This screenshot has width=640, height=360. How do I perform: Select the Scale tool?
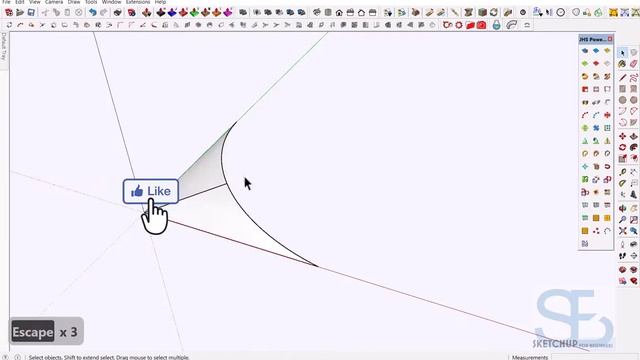pyautogui.click(x=622, y=159)
